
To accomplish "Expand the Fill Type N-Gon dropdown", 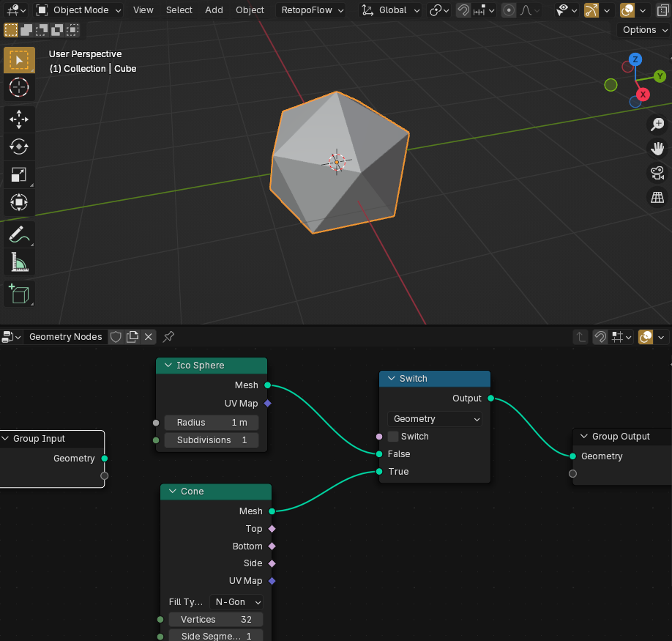I will tap(237, 602).
